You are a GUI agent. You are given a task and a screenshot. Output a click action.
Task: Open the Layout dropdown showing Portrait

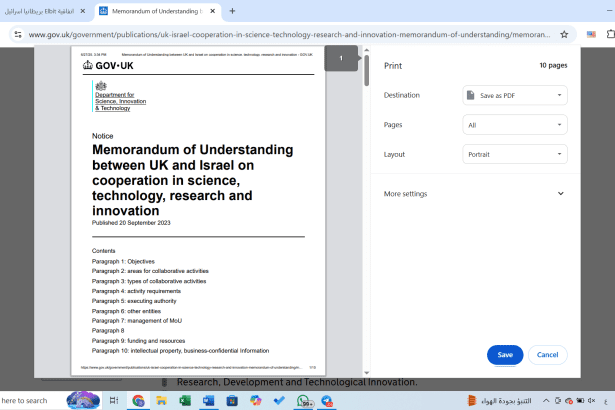pos(515,155)
